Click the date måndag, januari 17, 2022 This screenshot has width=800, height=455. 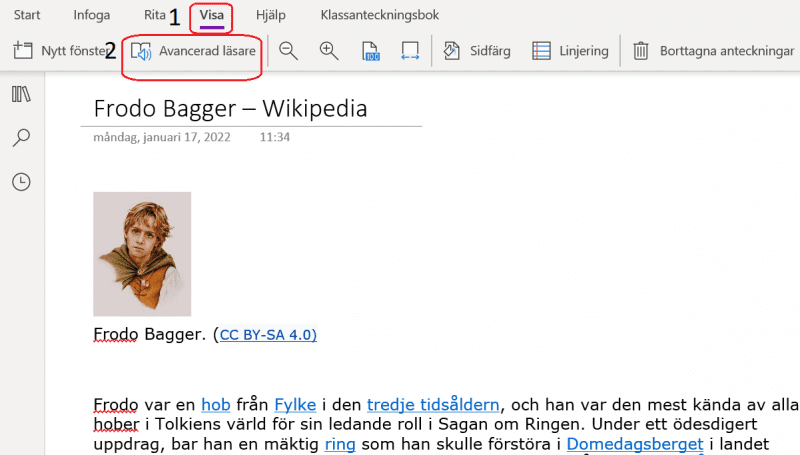[162, 137]
